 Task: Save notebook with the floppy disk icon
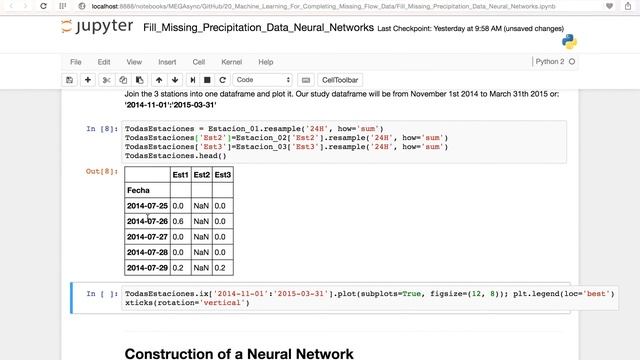[69, 80]
